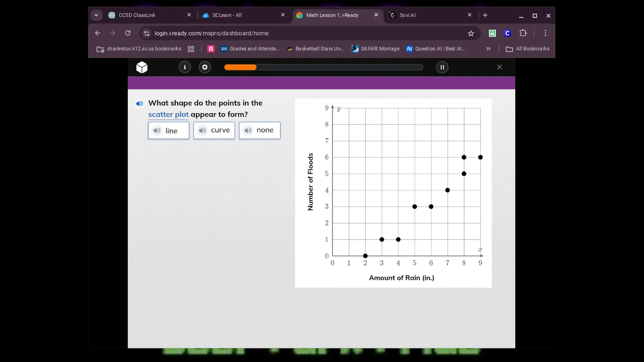Viewport: 644px width, 362px height.
Task: Select the "curve" answer choice
Action: click(x=221, y=130)
